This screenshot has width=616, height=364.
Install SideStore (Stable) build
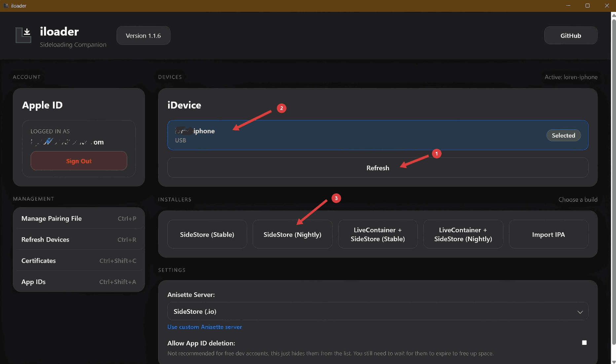click(x=207, y=234)
